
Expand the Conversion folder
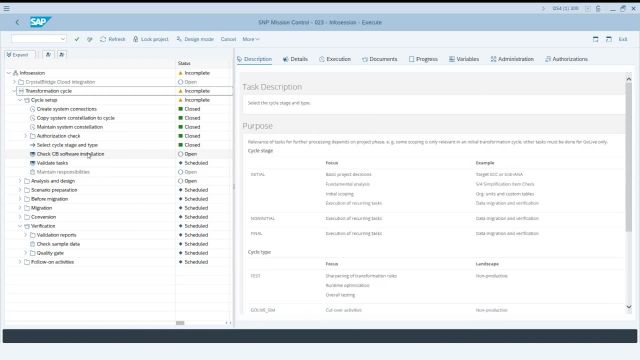(20, 217)
